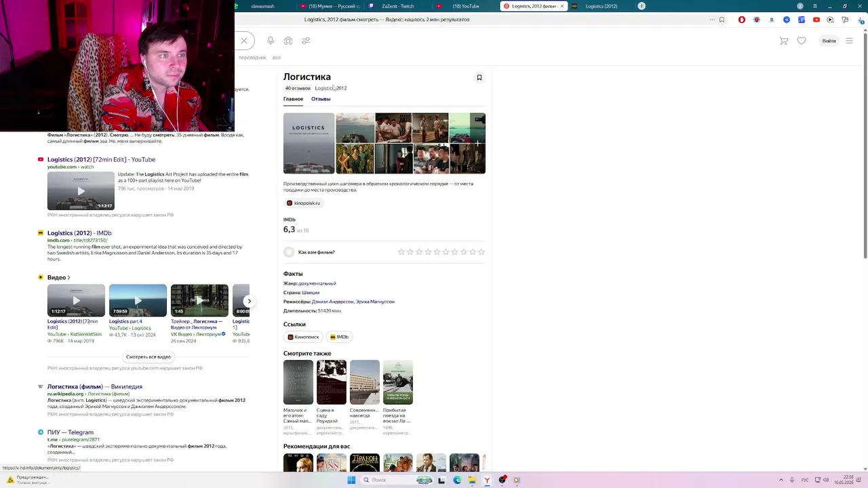The image size is (868, 488).
Task: Rate film with the fifth star
Action: (x=437, y=252)
